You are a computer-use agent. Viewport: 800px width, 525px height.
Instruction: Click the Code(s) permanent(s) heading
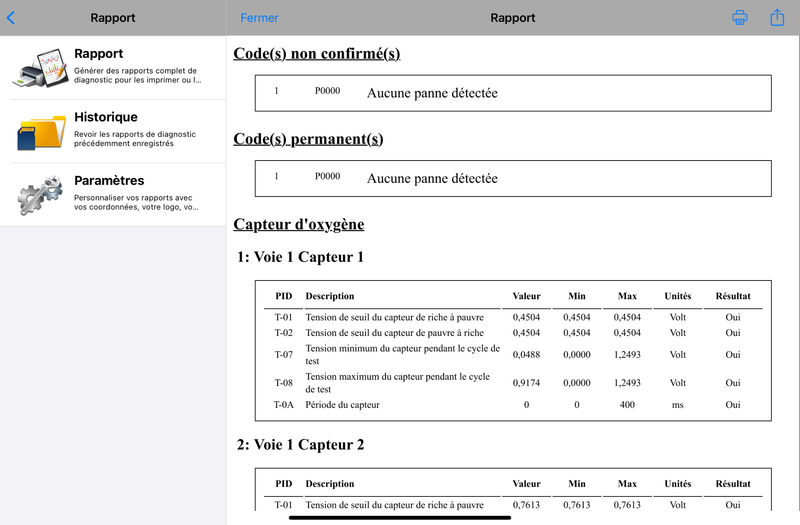point(308,139)
